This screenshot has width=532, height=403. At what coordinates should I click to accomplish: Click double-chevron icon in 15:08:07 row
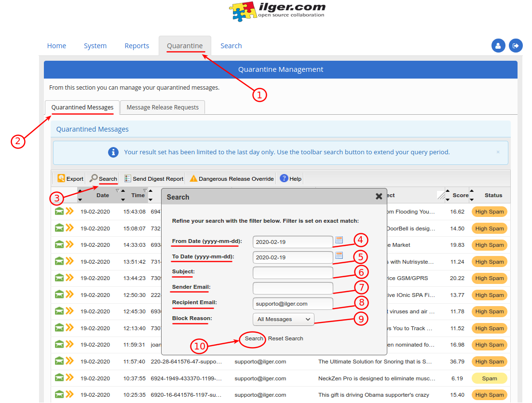click(x=69, y=228)
